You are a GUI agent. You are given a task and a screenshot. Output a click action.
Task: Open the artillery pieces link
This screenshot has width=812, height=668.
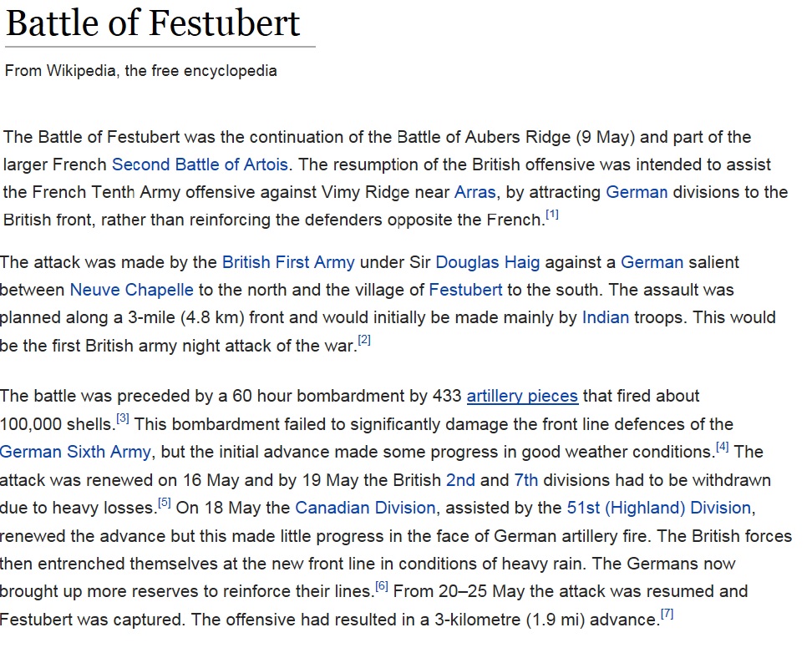(x=522, y=396)
